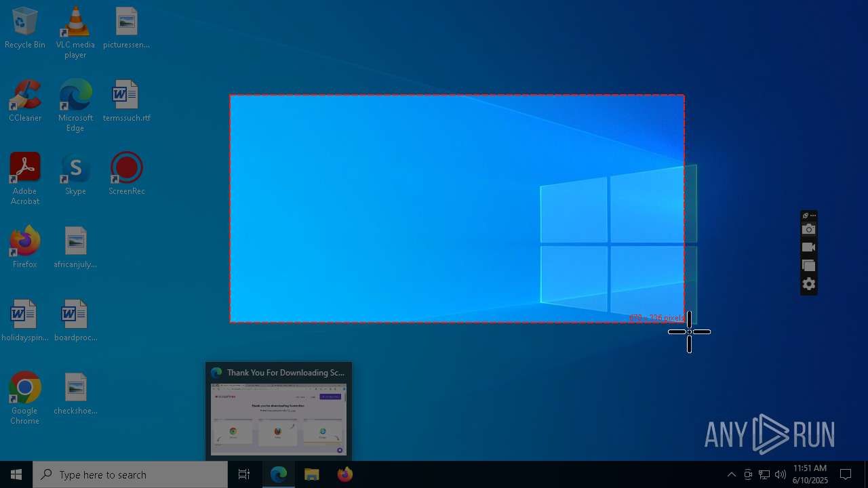Open Recycle Bin desktop icon
868x488 pixels.
pyautogui.click(x=25, y=28)
